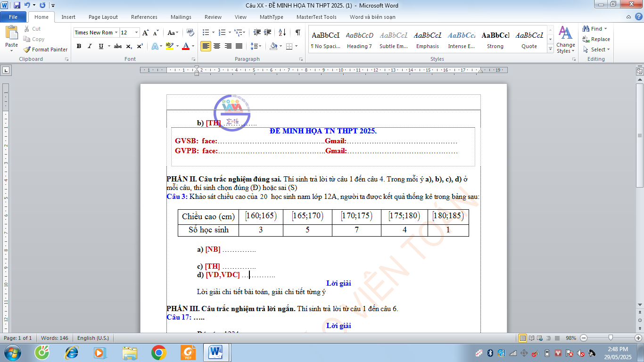Click the Select button in Editing
644x362 pixels.
(x=596, y=49)
